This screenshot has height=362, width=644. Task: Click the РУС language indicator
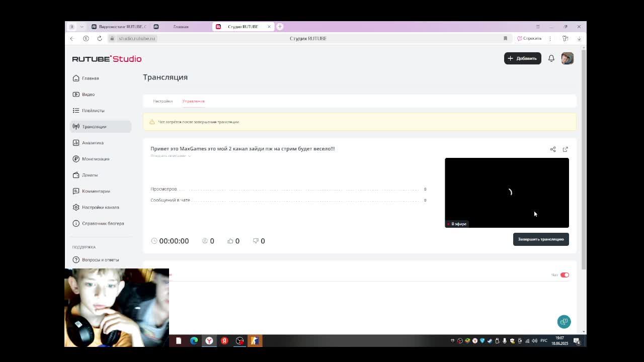tap(544, 341)
